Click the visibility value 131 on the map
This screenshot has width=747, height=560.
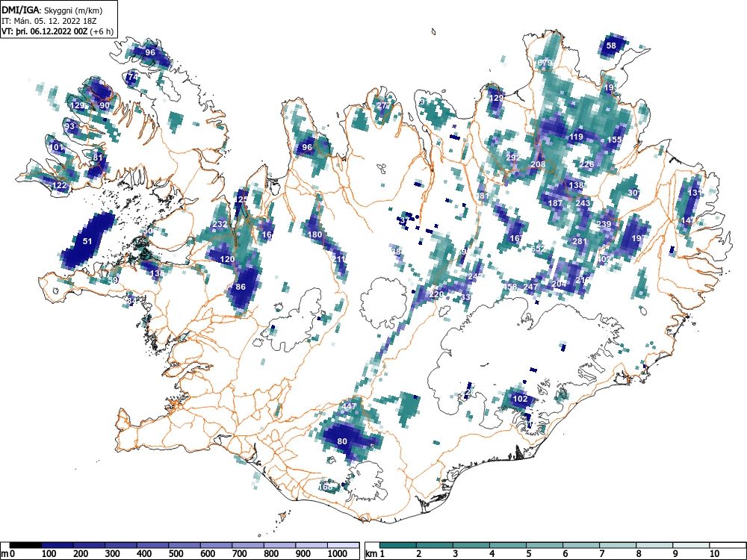click(695, 193)
